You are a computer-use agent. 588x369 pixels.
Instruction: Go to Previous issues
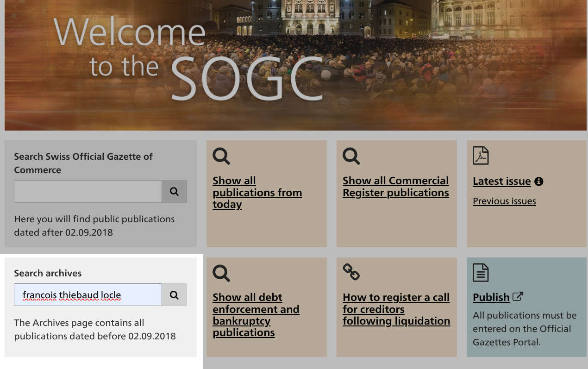[x=504, y=201]
